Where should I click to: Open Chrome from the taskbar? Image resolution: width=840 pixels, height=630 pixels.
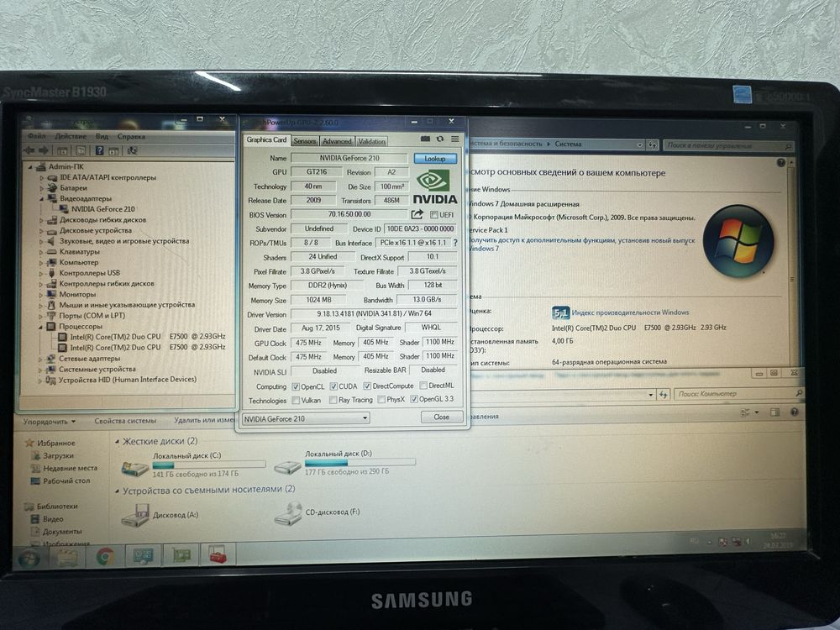click(x=105, y=557)
